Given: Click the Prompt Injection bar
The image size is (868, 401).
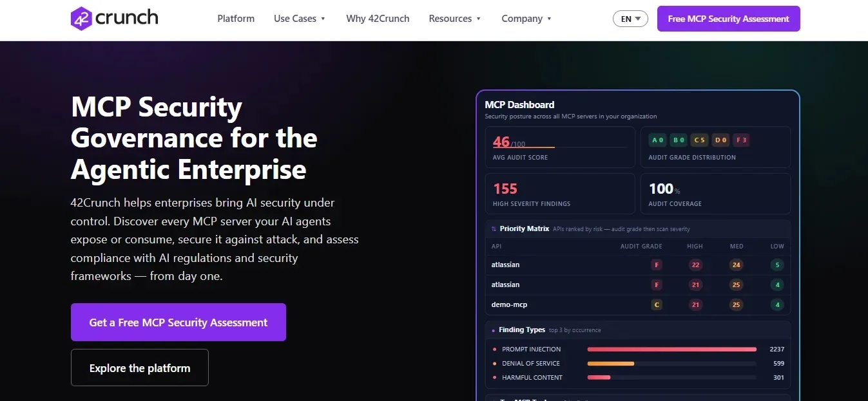Looking at the screenshot, I should point(672,349).
